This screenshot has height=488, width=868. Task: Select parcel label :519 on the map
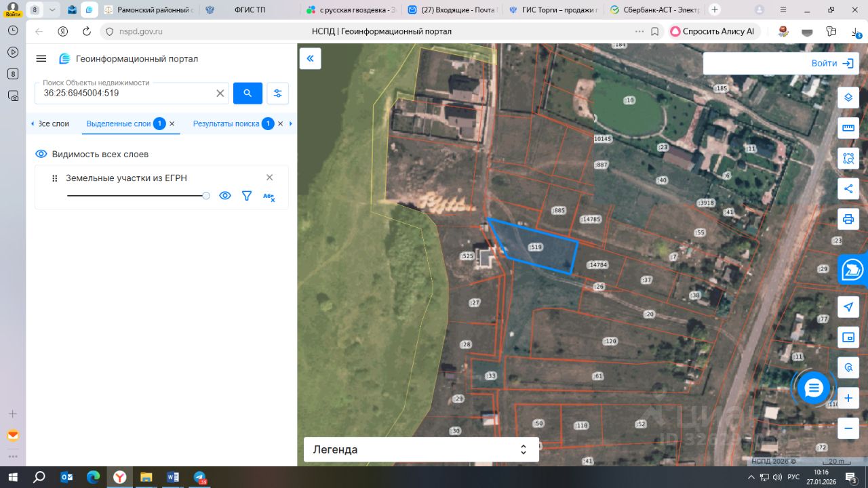(535, 247)
